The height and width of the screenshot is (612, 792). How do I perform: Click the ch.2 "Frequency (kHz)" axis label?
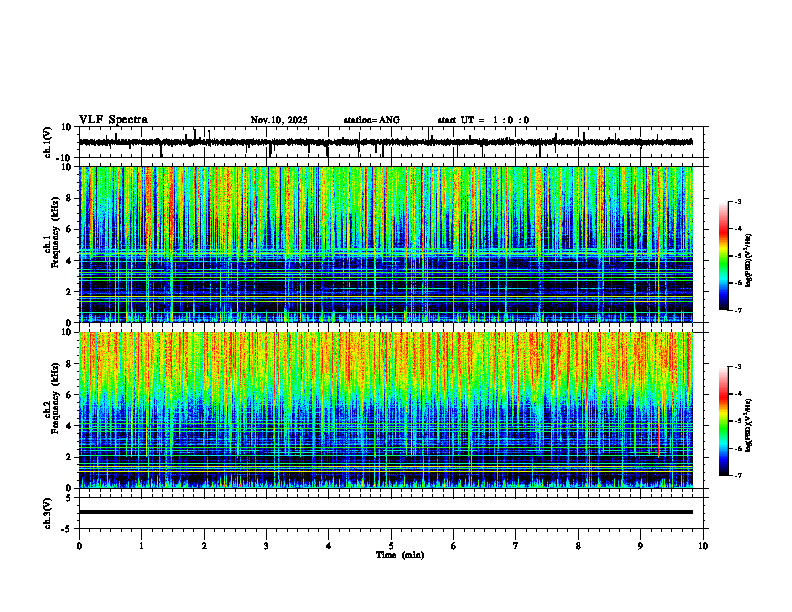pyautogui.click(x=55, y=398)
